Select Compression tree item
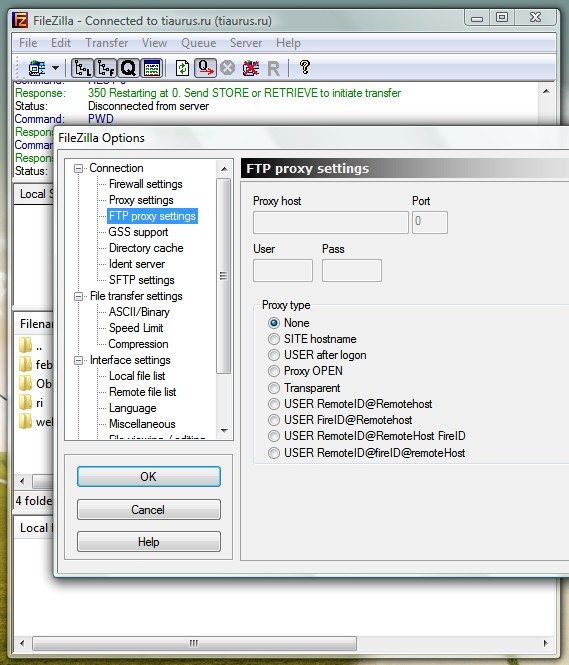 138,344
